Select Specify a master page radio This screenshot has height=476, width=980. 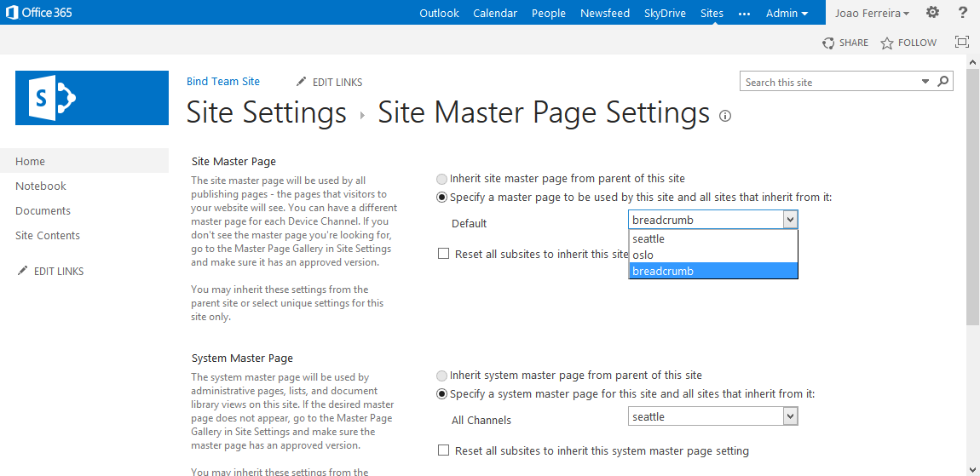(442, 198)
